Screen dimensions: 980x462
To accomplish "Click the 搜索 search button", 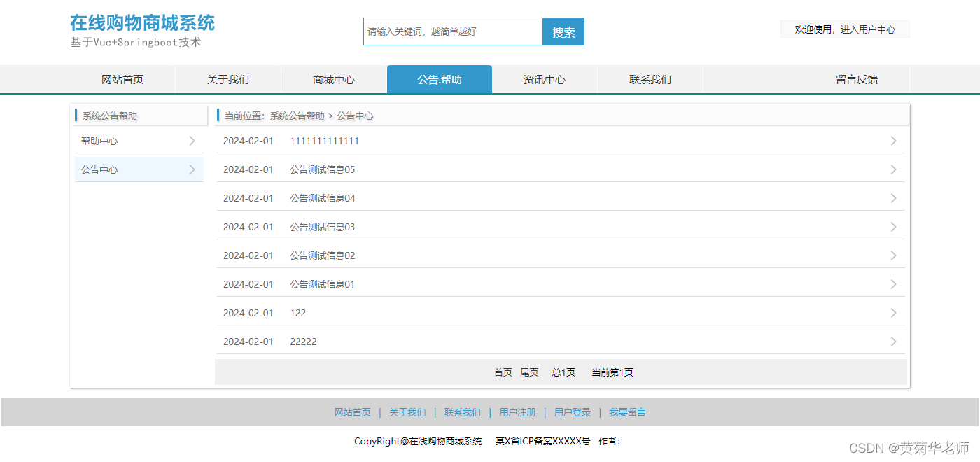I will click(563, 31).
